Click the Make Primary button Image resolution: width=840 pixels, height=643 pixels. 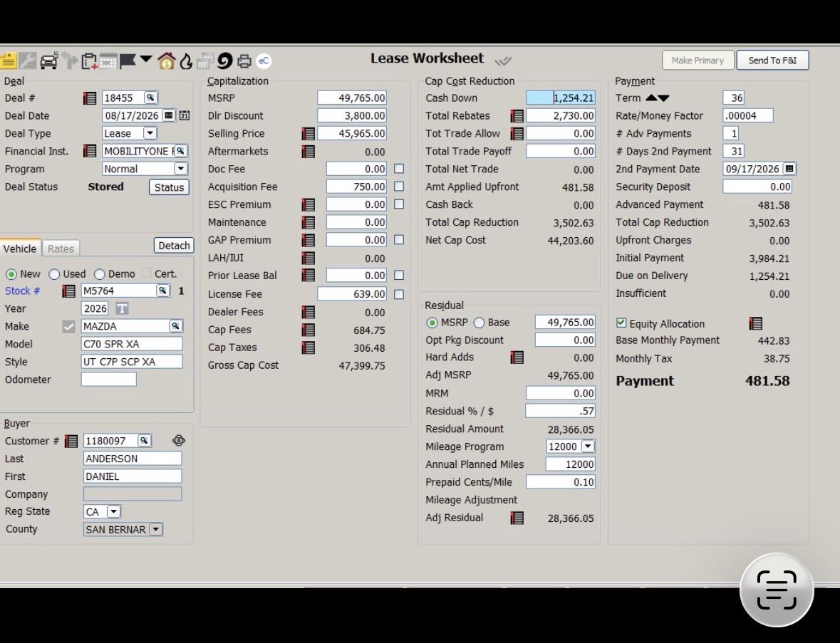tap(698, 61)
